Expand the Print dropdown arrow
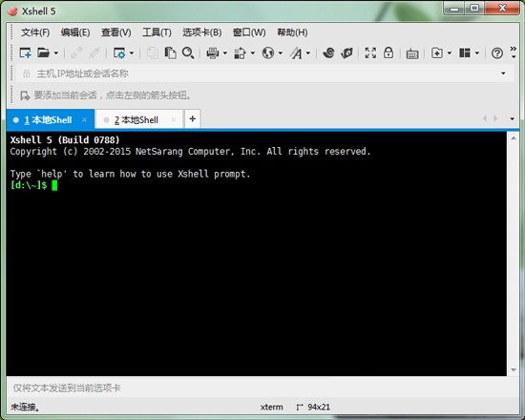The width and height of the screenshot is (525, 420). [225, 52]
